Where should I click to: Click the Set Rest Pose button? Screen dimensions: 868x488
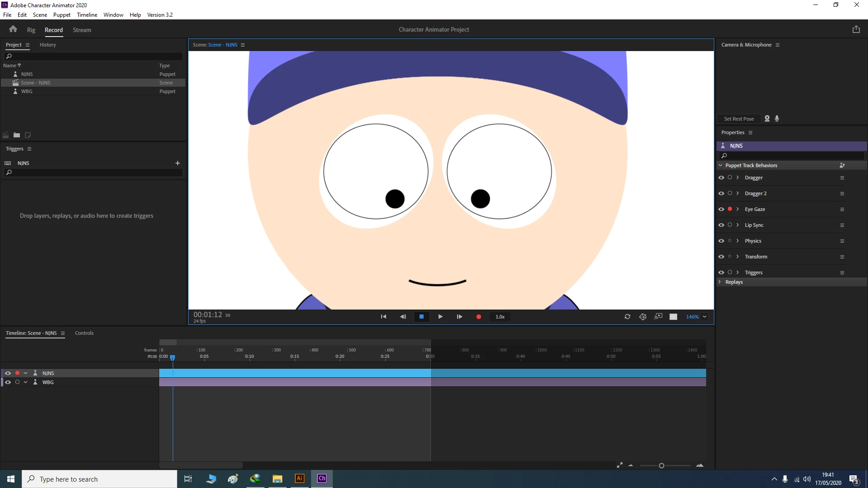pyautogui.click(x=739, y=119)
